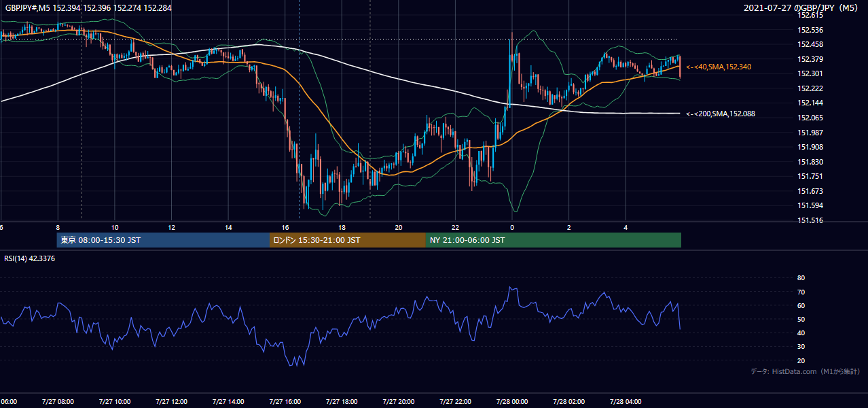The image size is (868, 408).
Task: Select the 東京 08:00-15:30 JST session bar
Action: point(163,240)
